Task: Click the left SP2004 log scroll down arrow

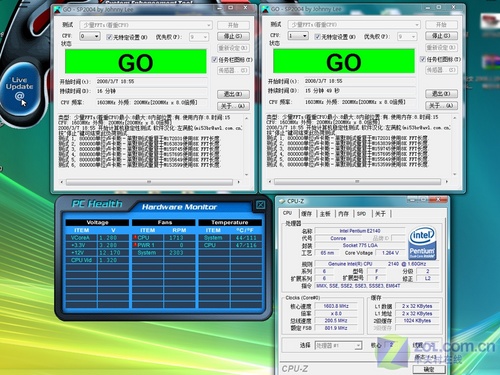Action: [x=247, y=174]
